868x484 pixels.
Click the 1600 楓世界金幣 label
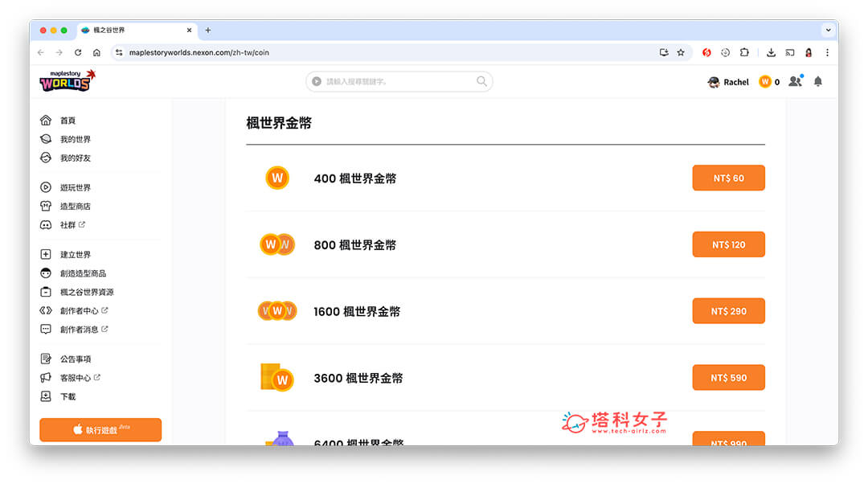(x=357, y=311)
